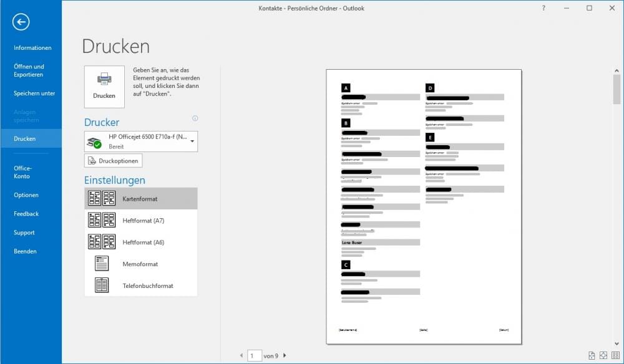Image resolution: width=624 pixels, height=364 pixels.
Task: Click the actual size preview icon
Action: pos(592,355)
